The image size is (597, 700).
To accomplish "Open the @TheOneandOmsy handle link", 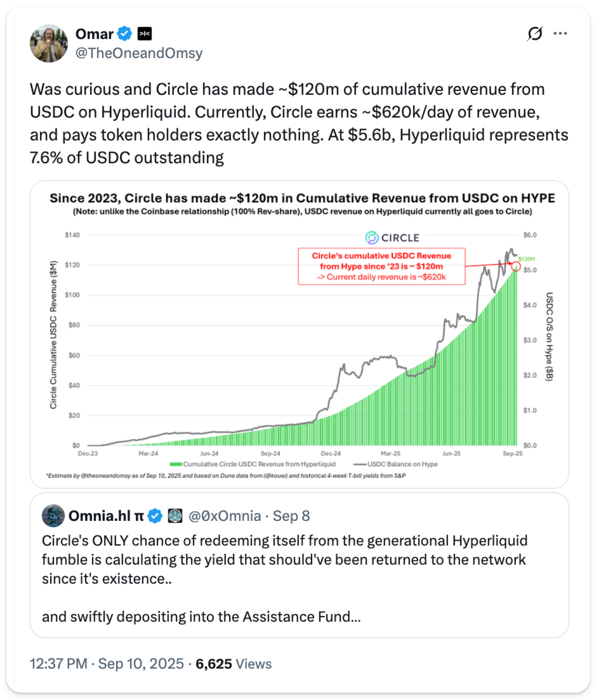I will pos(139,53).
